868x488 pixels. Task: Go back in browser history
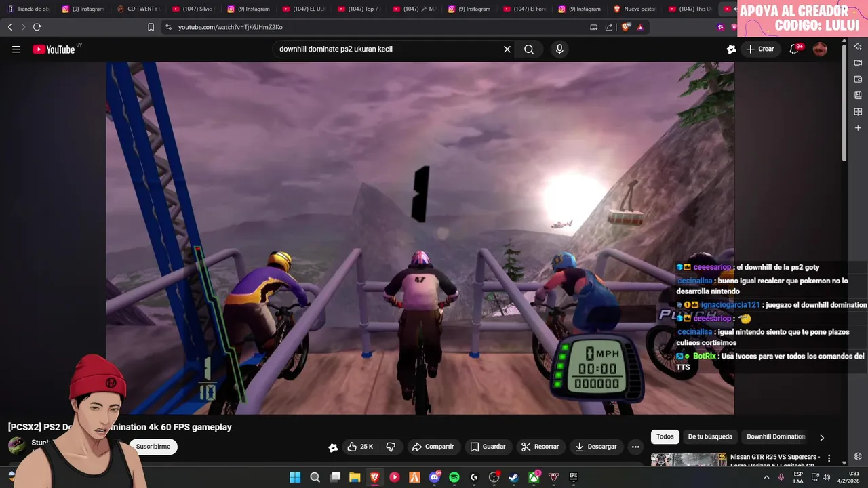point(9,27)
